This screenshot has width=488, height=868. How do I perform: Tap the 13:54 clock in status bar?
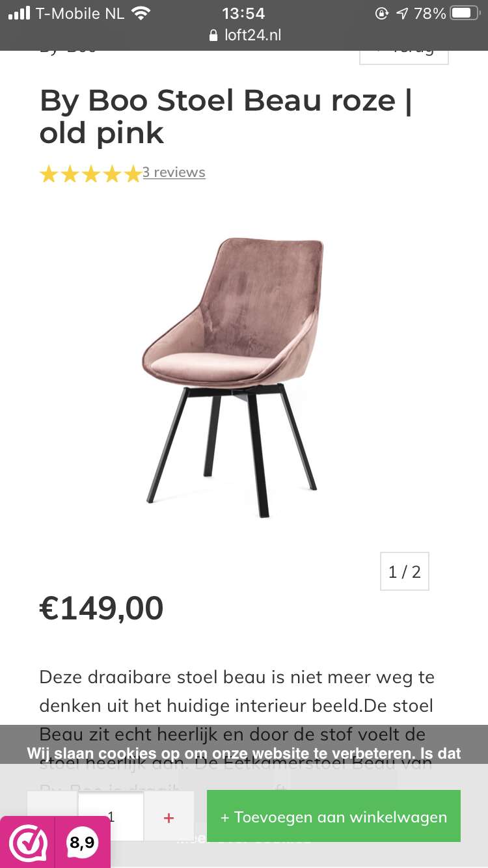[x=243, y=13]
